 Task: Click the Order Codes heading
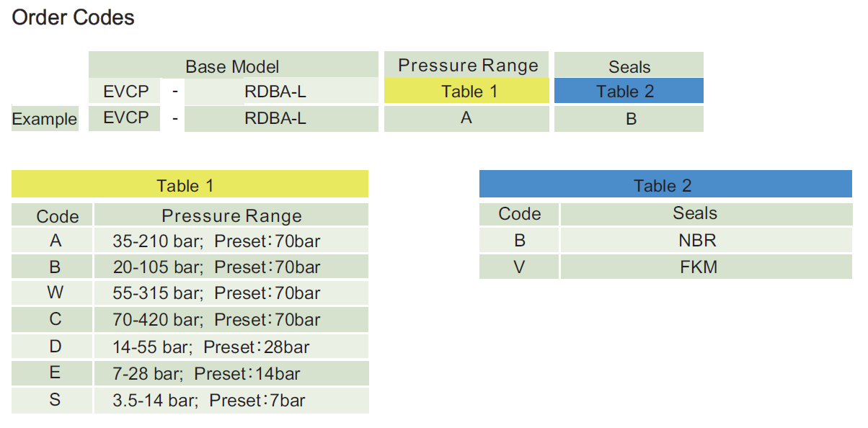pyautogui.click(x=74, y=17)
